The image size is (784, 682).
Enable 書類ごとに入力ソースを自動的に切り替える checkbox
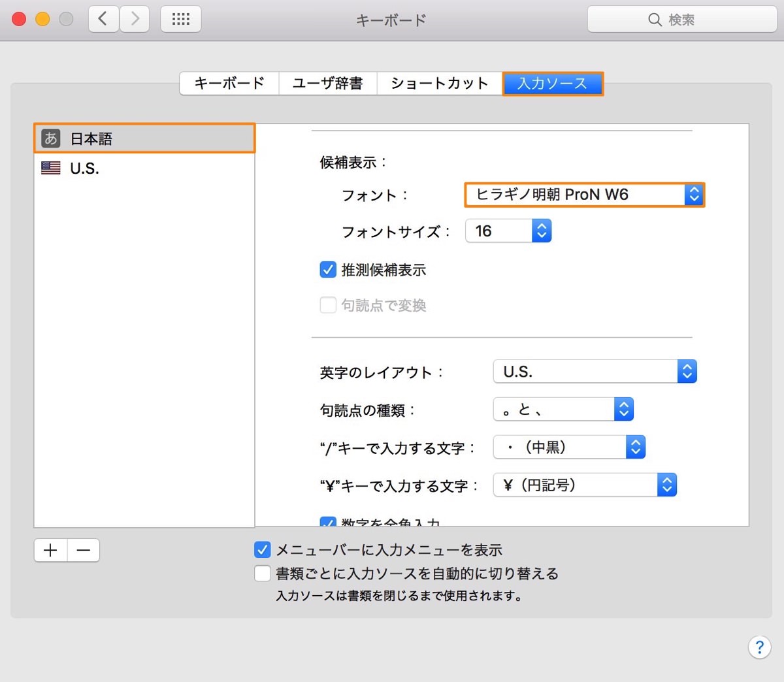coord(262,573)
